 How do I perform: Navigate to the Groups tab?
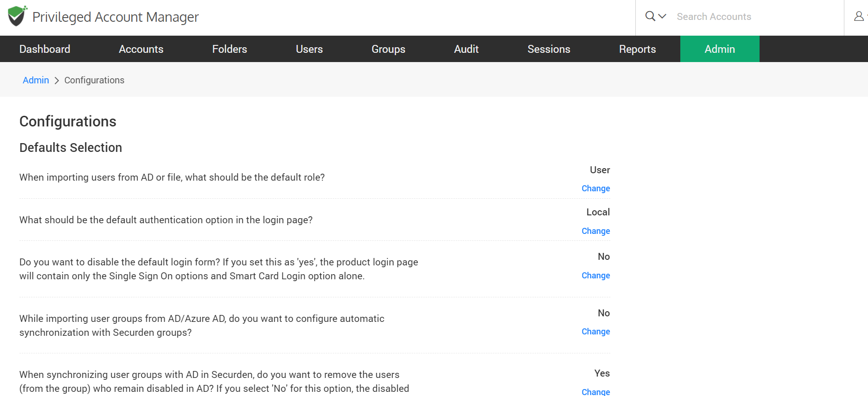pos(388,49)
